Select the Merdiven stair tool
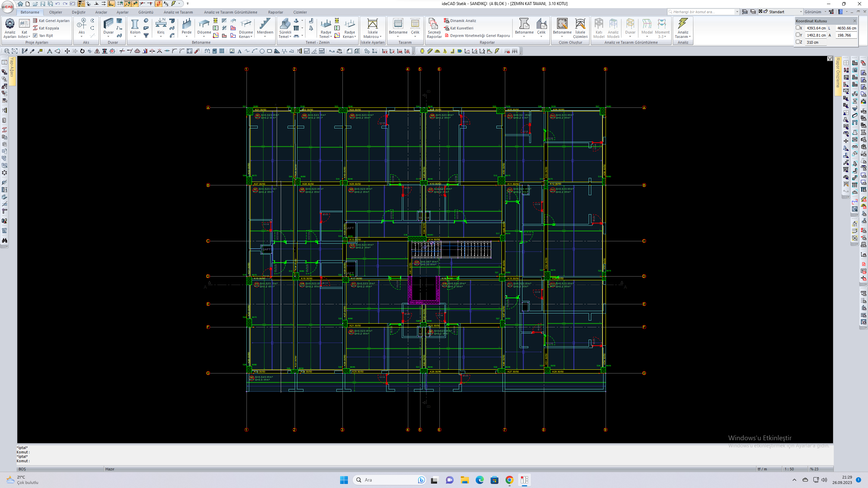Image resolution: width=868 pixels, height=488 pixels. tap(265, 27)
